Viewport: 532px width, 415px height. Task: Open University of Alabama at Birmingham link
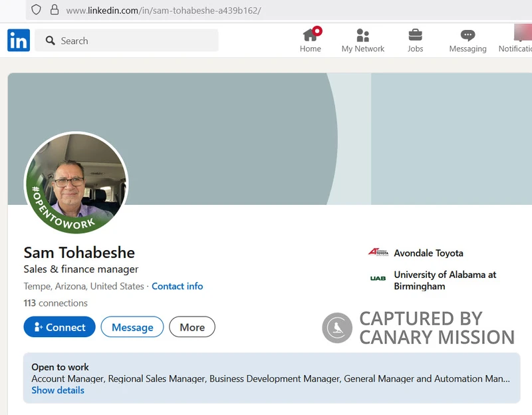[x=445, y=280]
